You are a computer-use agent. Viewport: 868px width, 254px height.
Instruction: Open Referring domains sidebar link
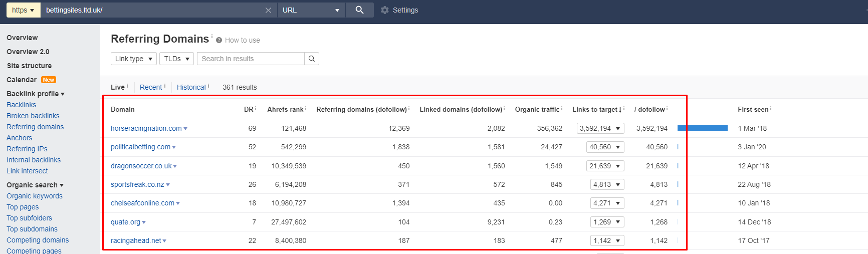point(35,127)
